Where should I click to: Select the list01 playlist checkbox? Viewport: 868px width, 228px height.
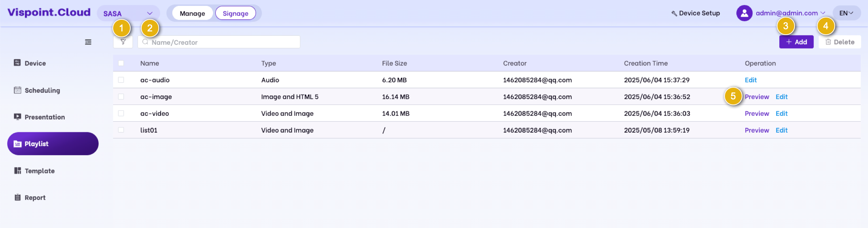point(121,130)
